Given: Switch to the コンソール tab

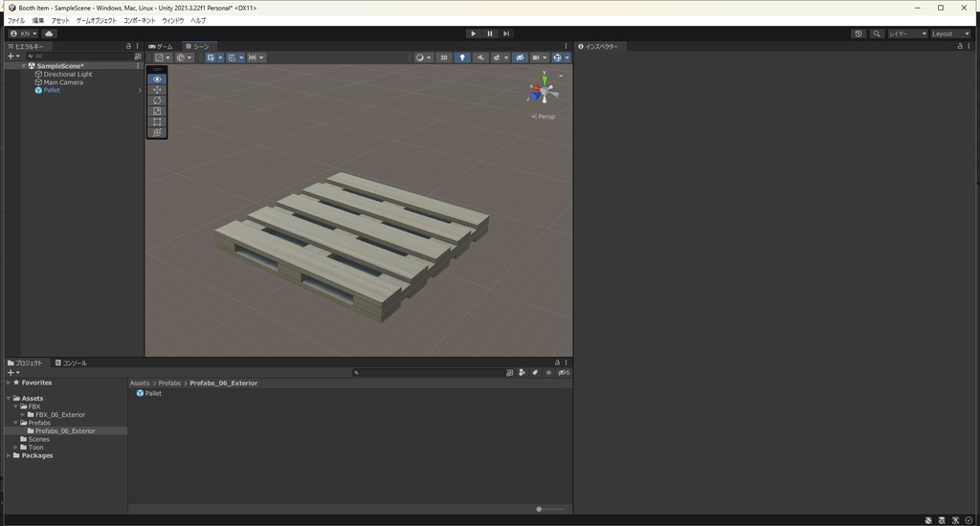Looking at the screenshot, I should coord(70,363).
